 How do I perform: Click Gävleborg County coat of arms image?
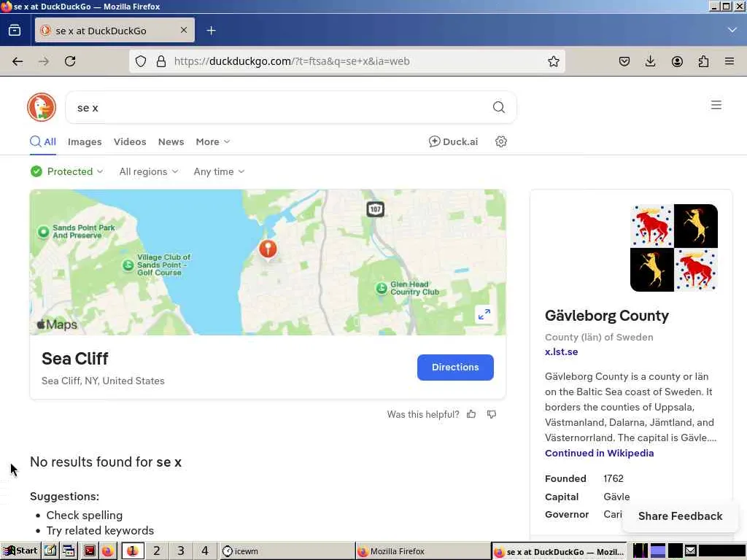673,248
